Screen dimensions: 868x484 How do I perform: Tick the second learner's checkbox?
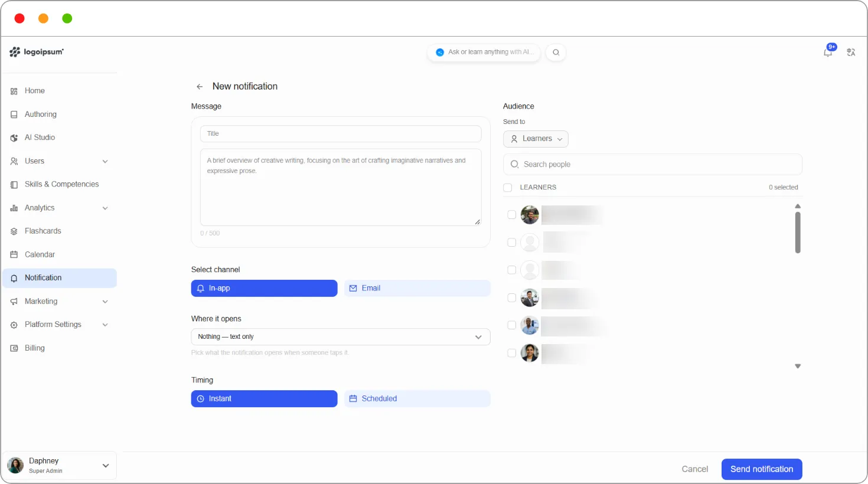(512, 243)
